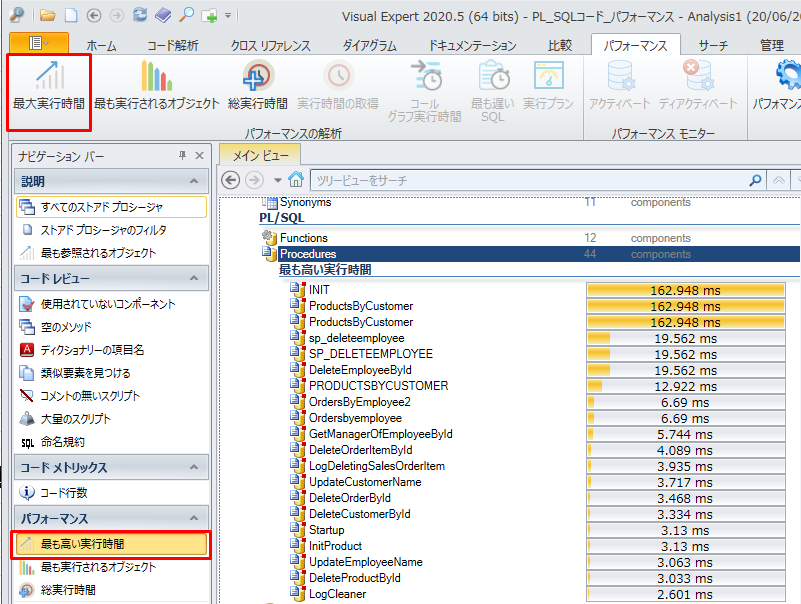Switch to the ドキュメンテーション ribbon tab

[x=473, y=45]
